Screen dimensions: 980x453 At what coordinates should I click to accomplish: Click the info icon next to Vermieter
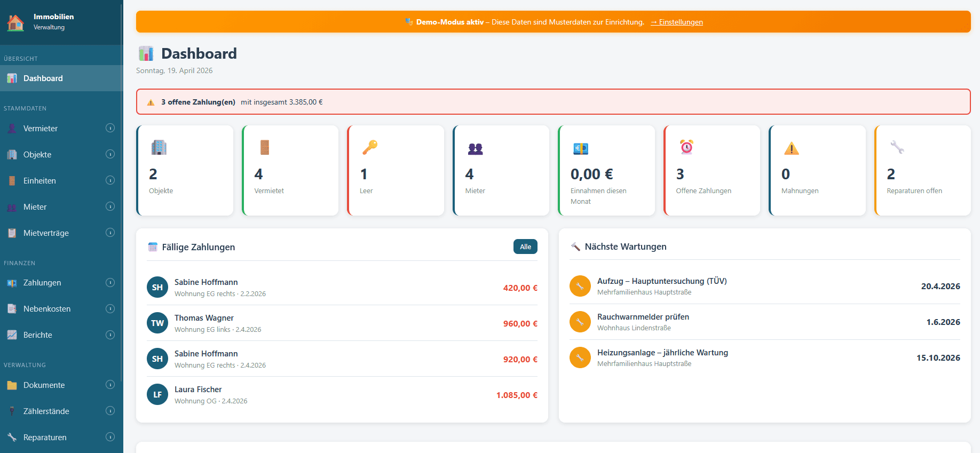pyautogui.click(x=110, y=128)
